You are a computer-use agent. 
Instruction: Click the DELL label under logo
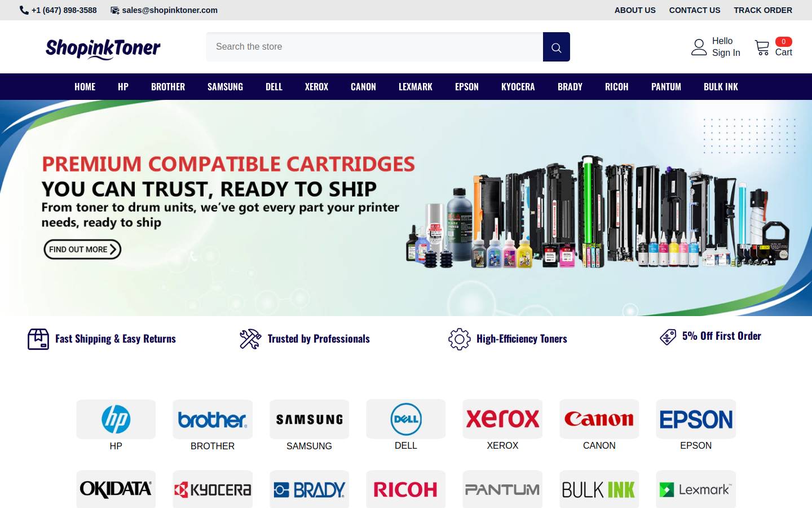click(406, 445)
